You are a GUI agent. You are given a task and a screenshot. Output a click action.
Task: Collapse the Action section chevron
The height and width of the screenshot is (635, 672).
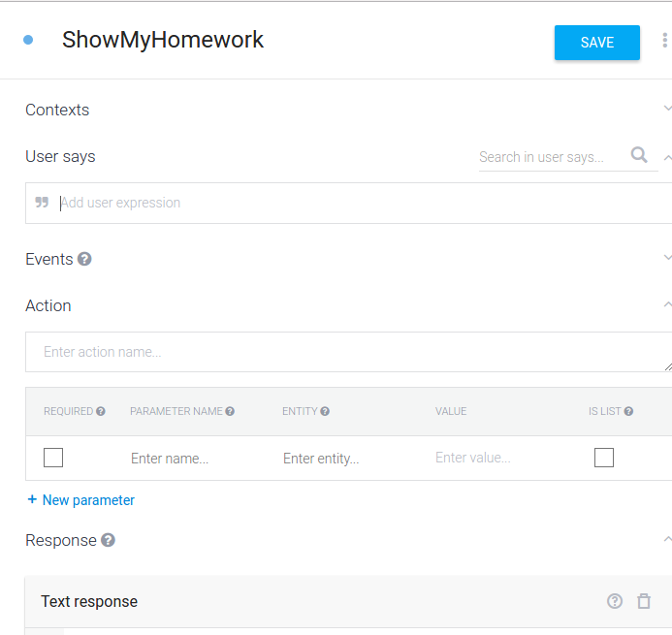(666, 304)
